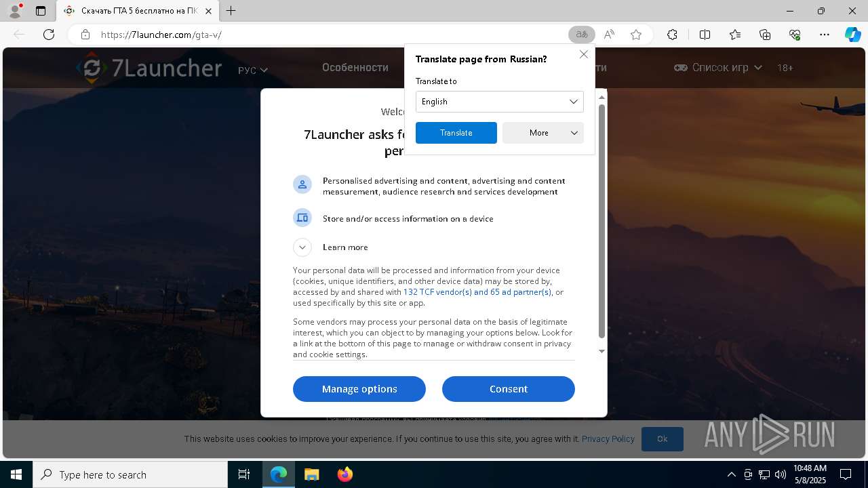868x488 pixels.
Task: Expand the Список игр menu
Action: 718,68
